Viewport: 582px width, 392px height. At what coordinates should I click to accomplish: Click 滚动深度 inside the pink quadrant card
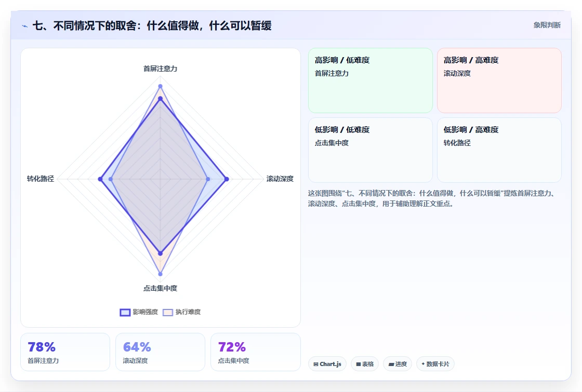(457, 73)
